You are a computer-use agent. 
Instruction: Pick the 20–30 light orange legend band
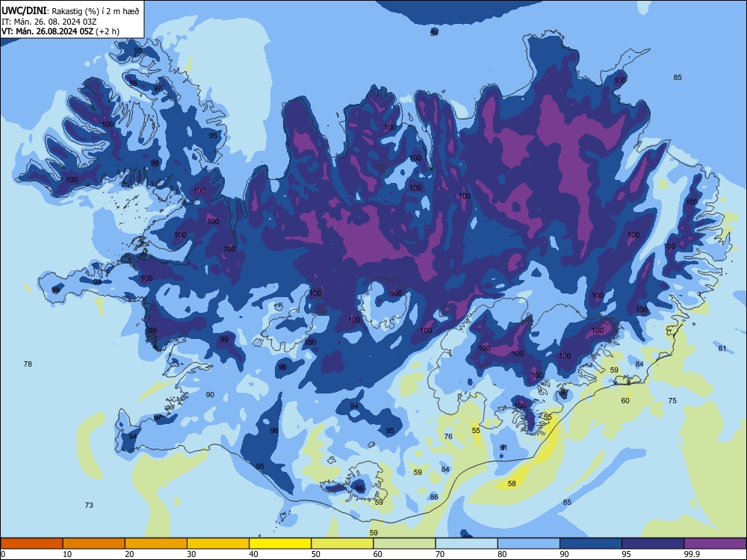click(156, 544)
